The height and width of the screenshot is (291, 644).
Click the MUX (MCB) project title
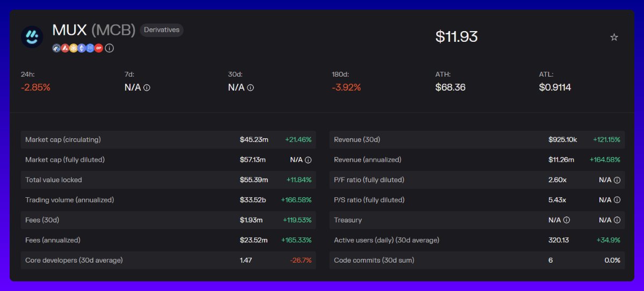93,30
